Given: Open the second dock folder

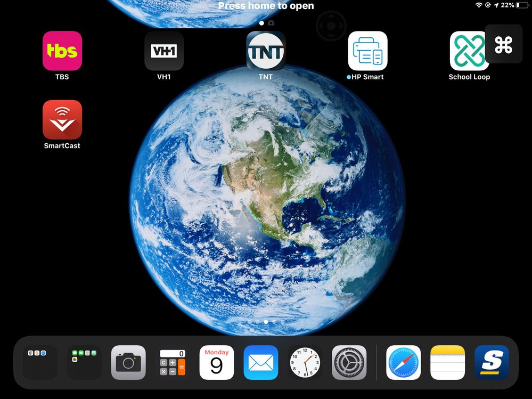Looking at the screenshot, I should point(84,362).
